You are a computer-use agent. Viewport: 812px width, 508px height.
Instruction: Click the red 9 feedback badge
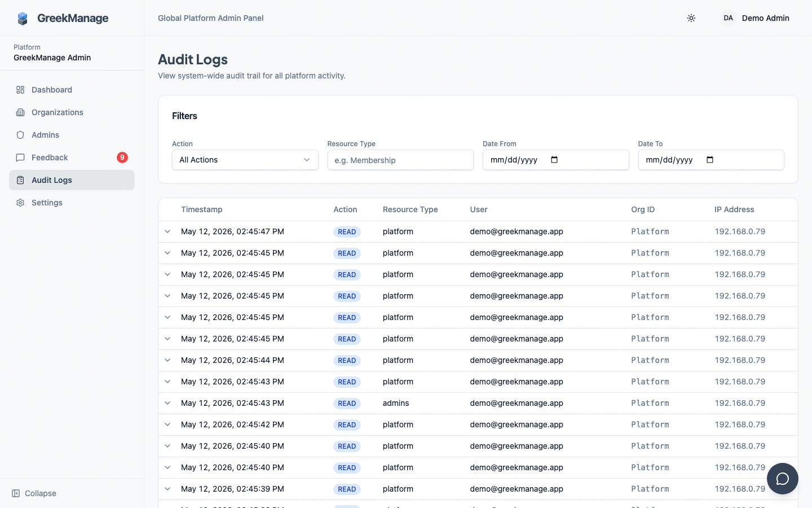point(122,157)
